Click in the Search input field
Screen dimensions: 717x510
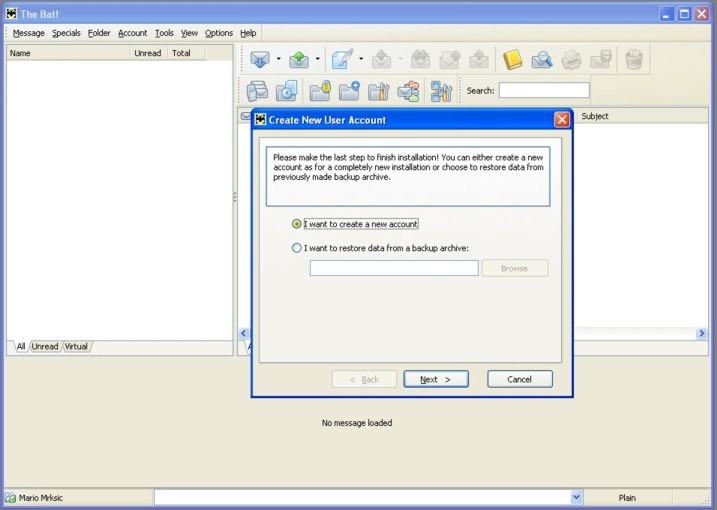click(x=543, y=90)
